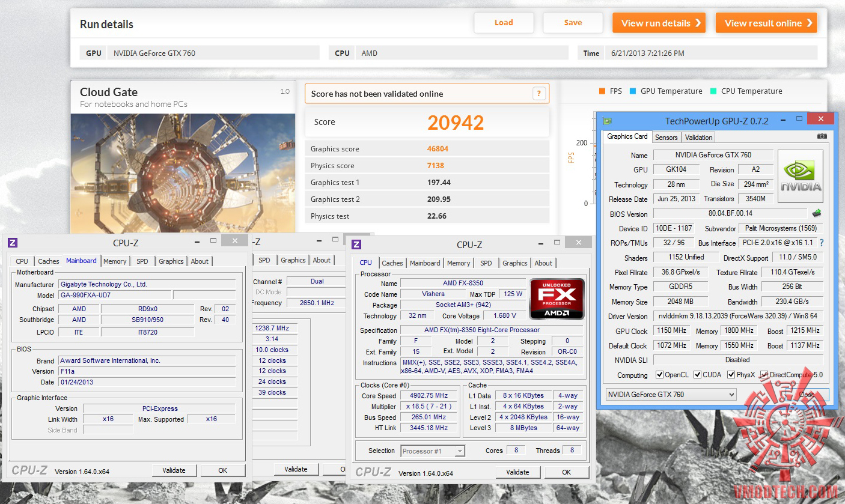Click the BIOS Date value 01/24/2013
This screenshot has height=504, width=845.
click(x=147, y=382)
